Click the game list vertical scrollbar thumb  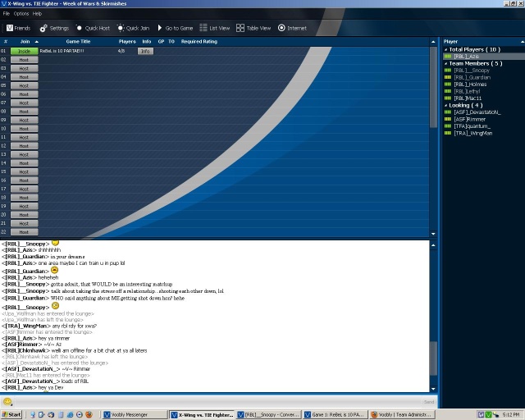tap(433, 87)
